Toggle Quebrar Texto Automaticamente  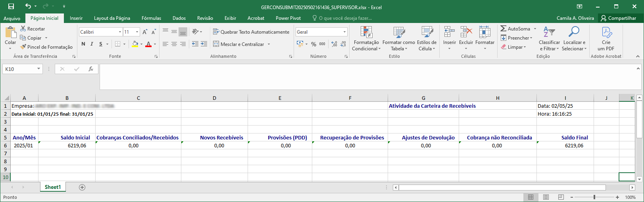(x=251, y=32)
